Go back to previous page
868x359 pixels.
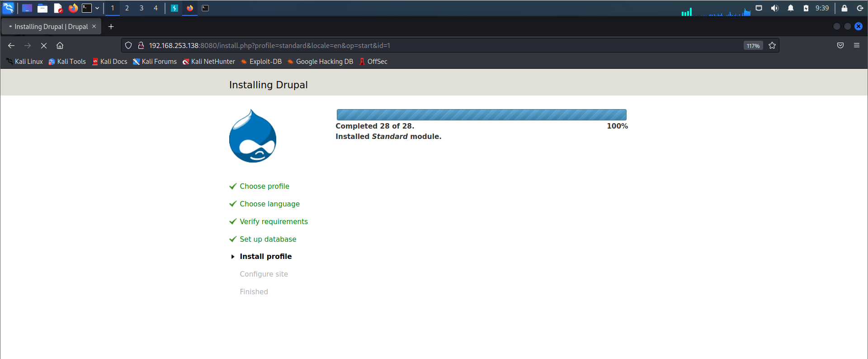click(11, 45)
